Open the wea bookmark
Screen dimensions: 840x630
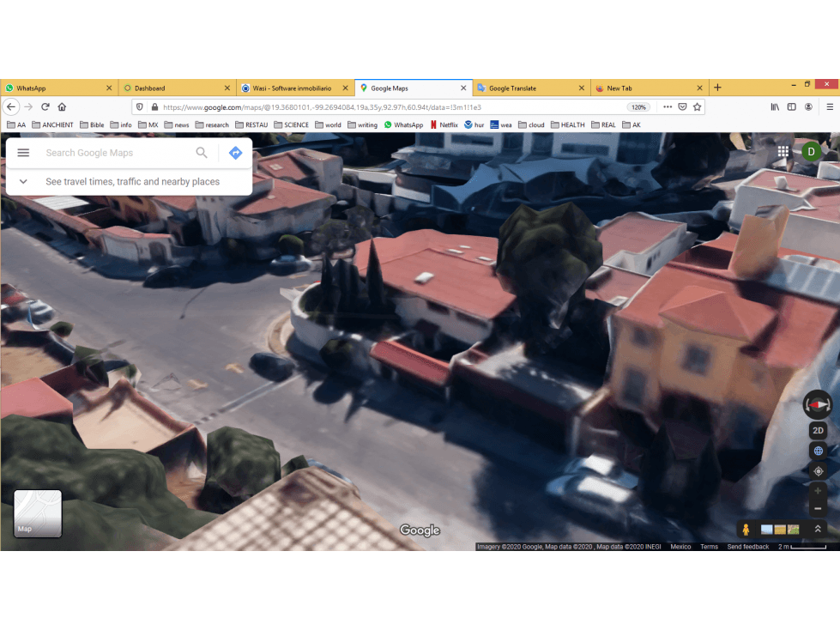(x=501, y=124)
